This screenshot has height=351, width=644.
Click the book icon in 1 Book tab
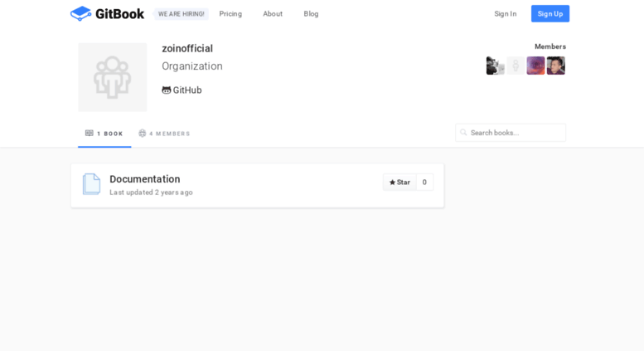coord(90,133)
